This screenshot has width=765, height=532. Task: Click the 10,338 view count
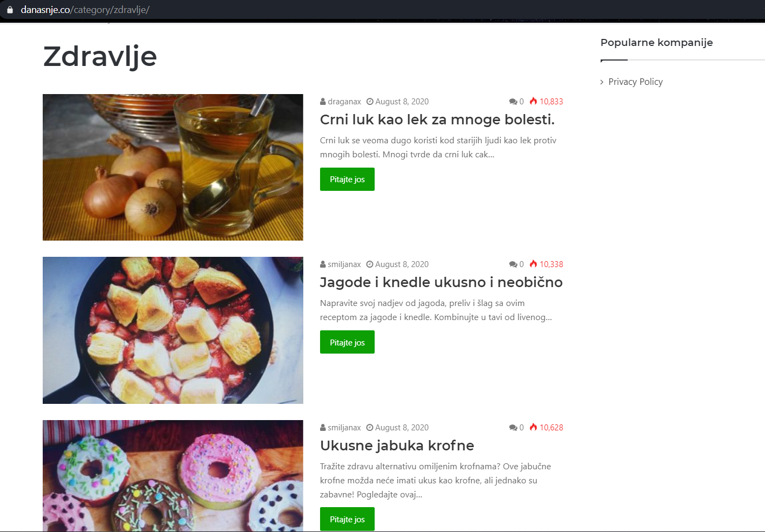click(551, 264)
